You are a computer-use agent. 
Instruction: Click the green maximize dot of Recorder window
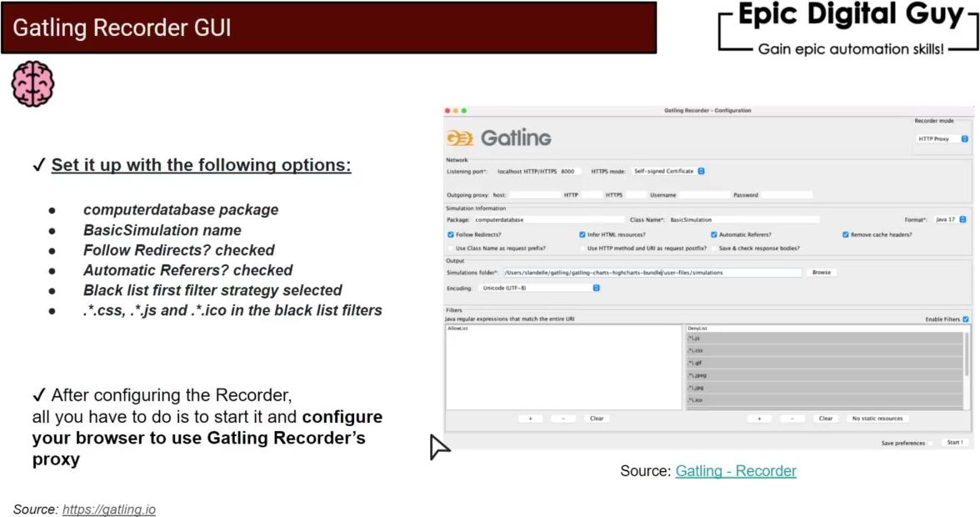pos(464,111)
